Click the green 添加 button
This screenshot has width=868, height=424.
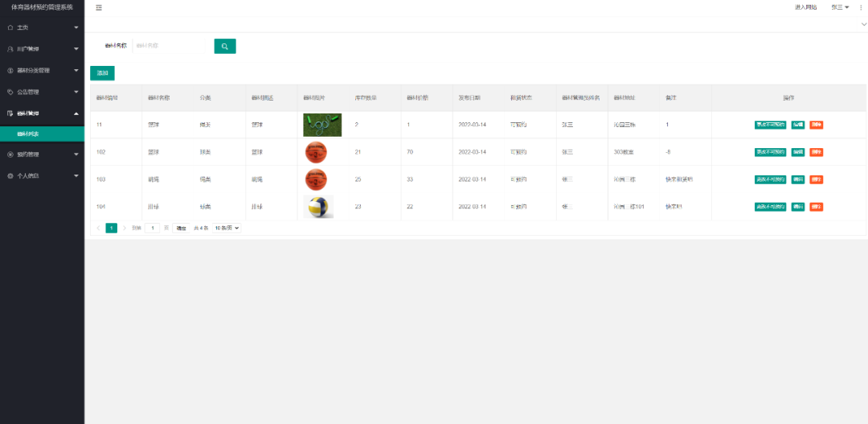[x=103, y=73]
